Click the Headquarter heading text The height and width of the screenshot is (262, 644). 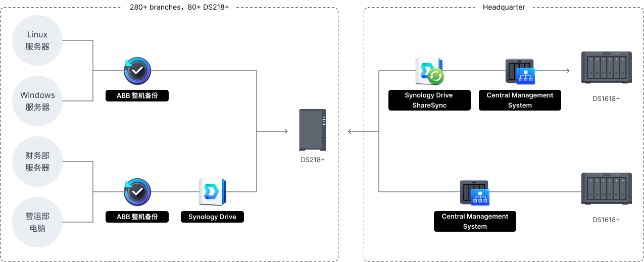[504, 7]
